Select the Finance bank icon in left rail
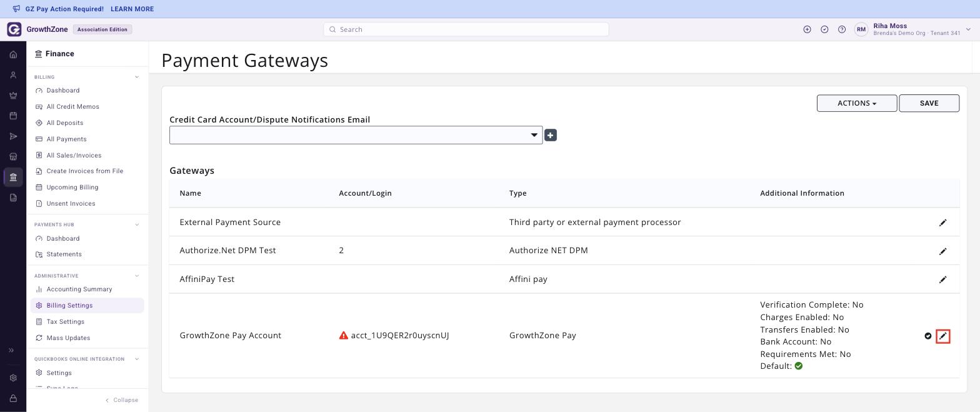The image size is (980, 412). tap(13, 177)
